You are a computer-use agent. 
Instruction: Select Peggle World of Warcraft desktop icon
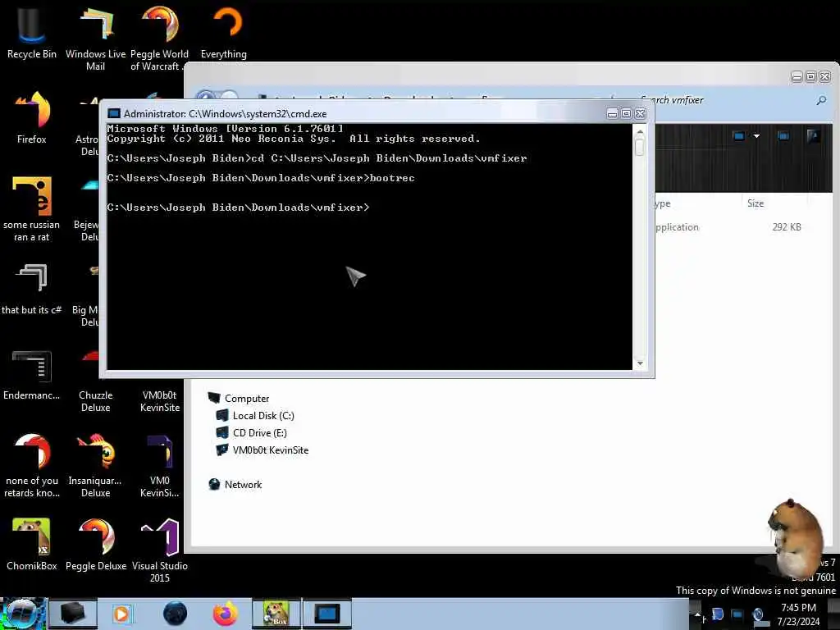(159, 38)
